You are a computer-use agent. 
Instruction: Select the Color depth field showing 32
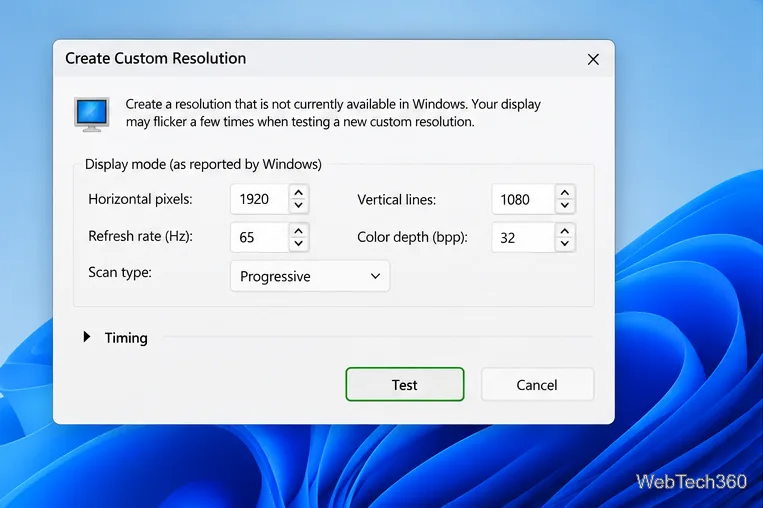(523, 237)
